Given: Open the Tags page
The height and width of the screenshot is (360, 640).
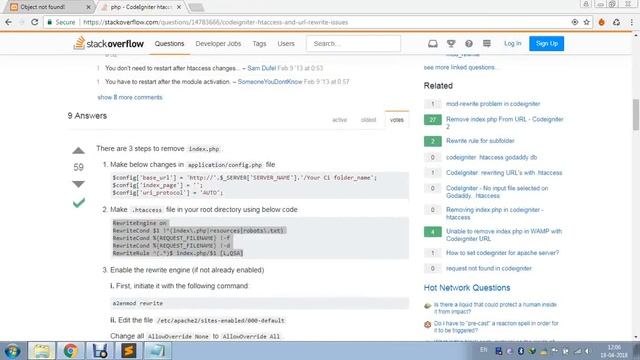Looking at the screenshot, I should (259, 43).
